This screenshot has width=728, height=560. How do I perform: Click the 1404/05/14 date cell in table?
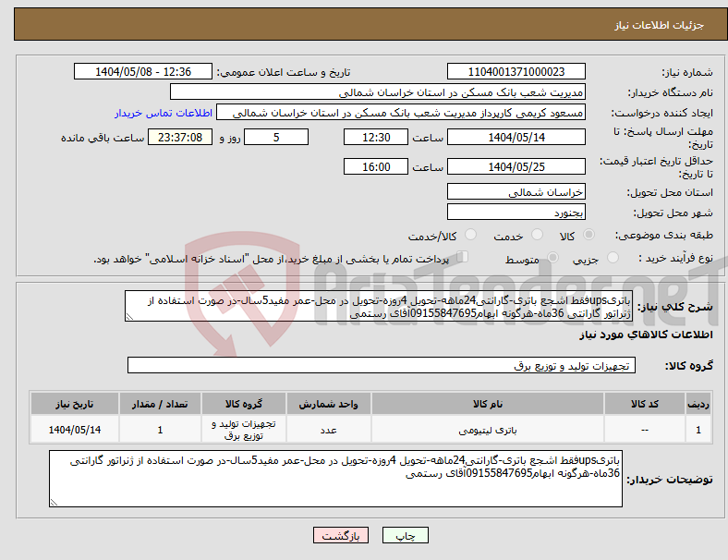pyautogui.click(x=75, y=430)
